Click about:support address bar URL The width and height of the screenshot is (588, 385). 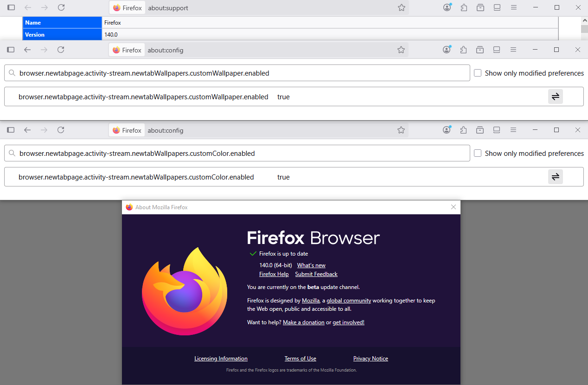click(168, 8)
